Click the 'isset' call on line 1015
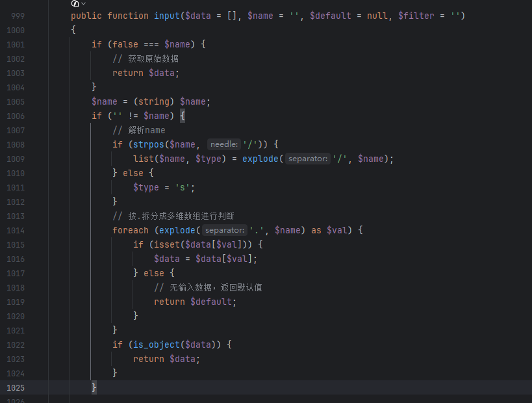Screen dimensions: 532x403 click(x=167, y=244)
